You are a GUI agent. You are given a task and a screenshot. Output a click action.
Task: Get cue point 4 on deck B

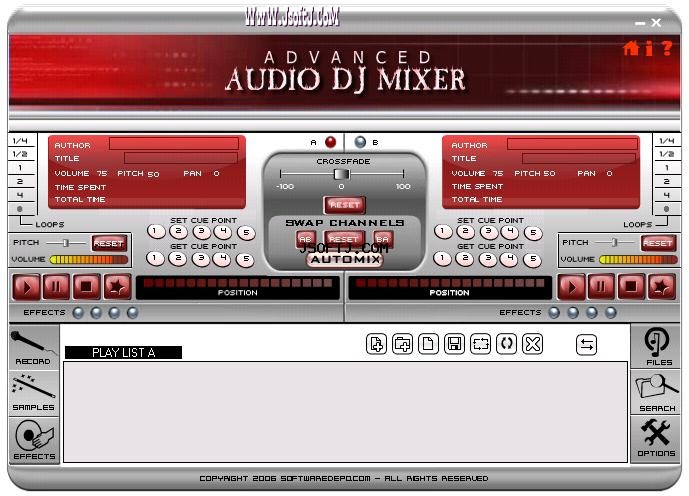[509, 259]
